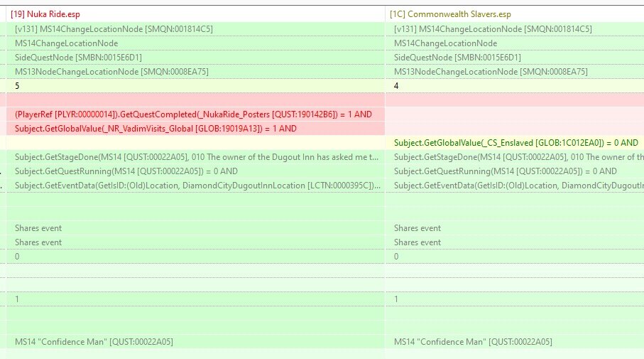Click Subject.GetStageDone condition in Commonwealth Slavers column

click(x=515, y=156)
